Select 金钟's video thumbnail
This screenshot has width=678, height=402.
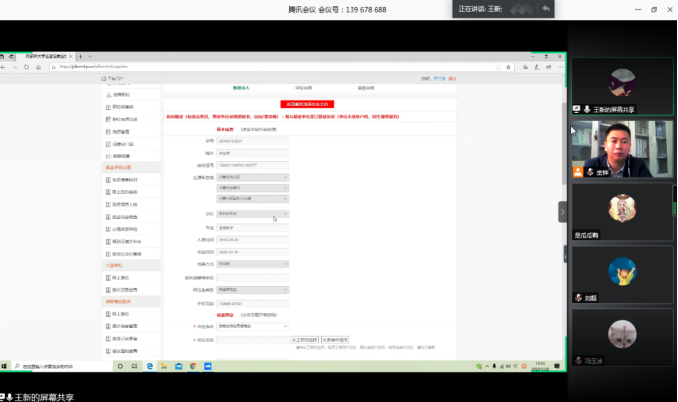[x=620, y=150]
